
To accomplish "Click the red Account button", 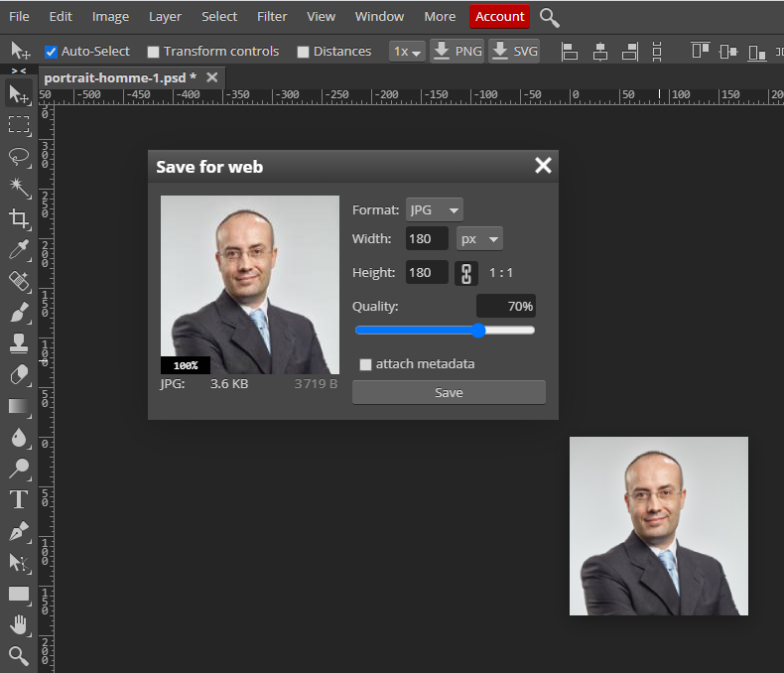I will (499, 17).
